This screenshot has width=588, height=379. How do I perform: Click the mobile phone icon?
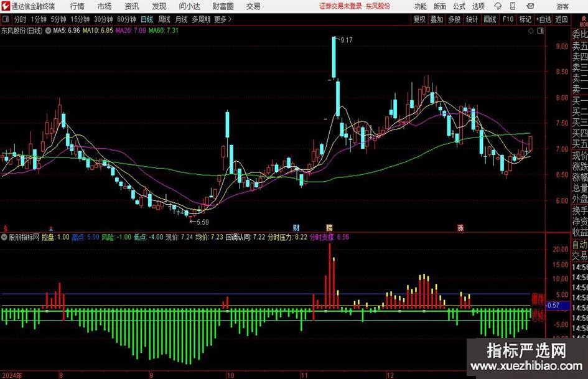(x=513, y=6)
